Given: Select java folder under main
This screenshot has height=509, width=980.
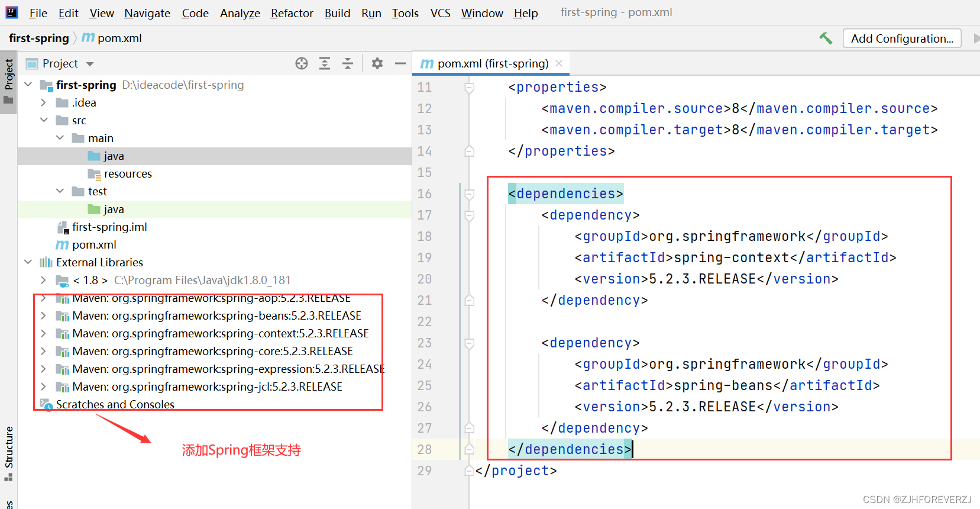Looking at the screenshot, I should point(114,156).
